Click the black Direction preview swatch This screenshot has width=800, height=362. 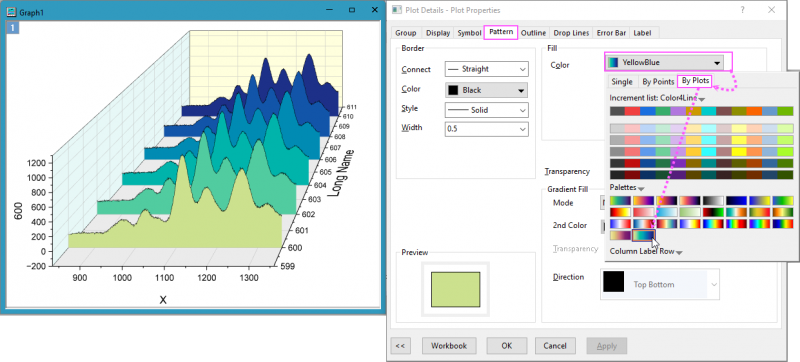click(614, 281)
